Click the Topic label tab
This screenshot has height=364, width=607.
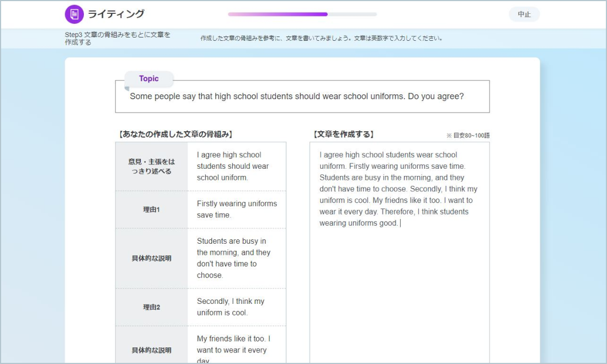pyautogui.click(x=148, y=78)
